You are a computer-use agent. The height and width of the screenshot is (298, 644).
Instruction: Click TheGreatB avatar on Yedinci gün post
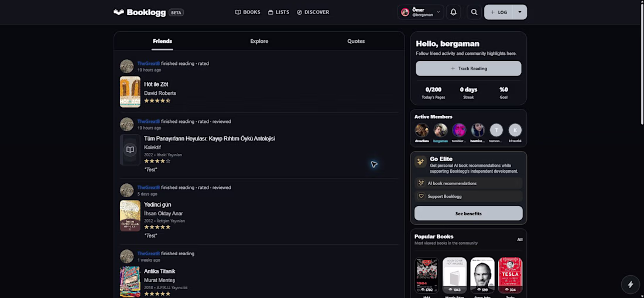point(126,190)
